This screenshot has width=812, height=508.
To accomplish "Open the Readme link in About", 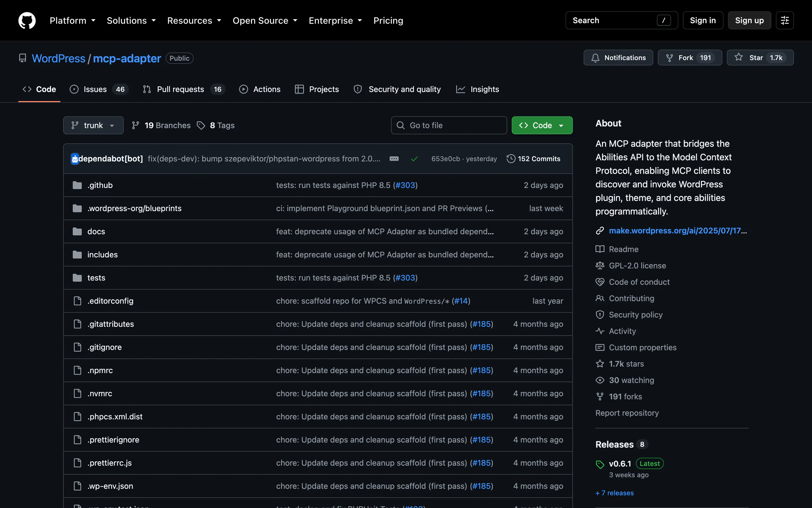I will click(x=623, y=249).
